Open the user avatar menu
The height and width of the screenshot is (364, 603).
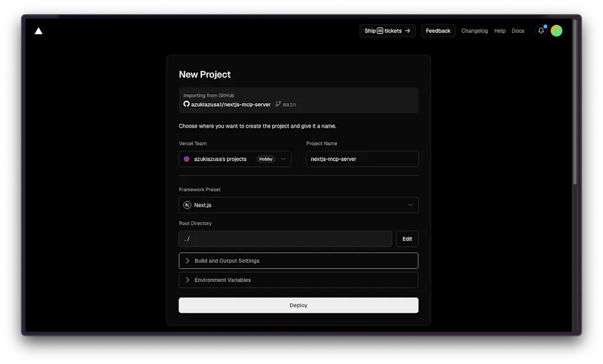pos(556,31)
